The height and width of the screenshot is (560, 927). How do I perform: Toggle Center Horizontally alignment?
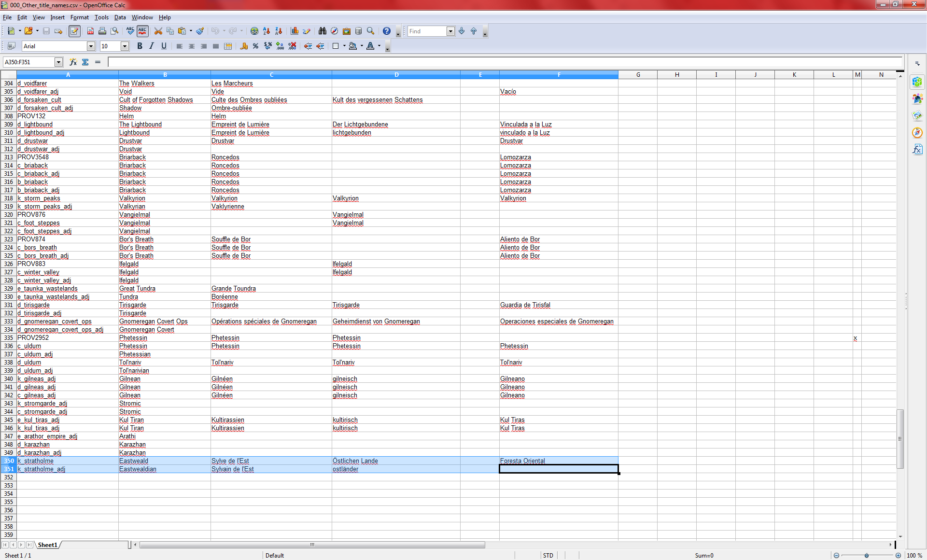click(192, 46)
